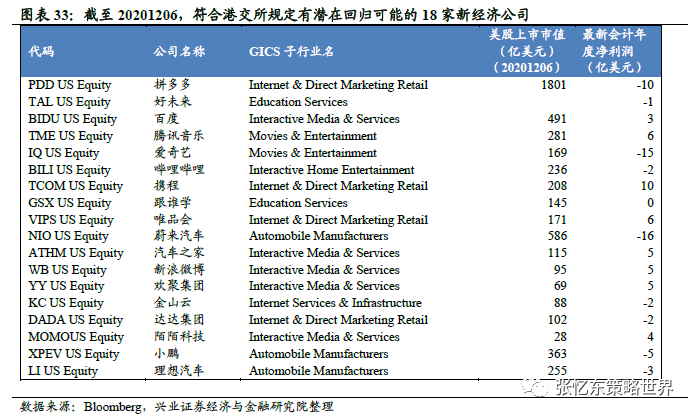Select the 'GSX US Equity' cell
Image resolution: width=696 pixels, height=418 pixels.
70,203
